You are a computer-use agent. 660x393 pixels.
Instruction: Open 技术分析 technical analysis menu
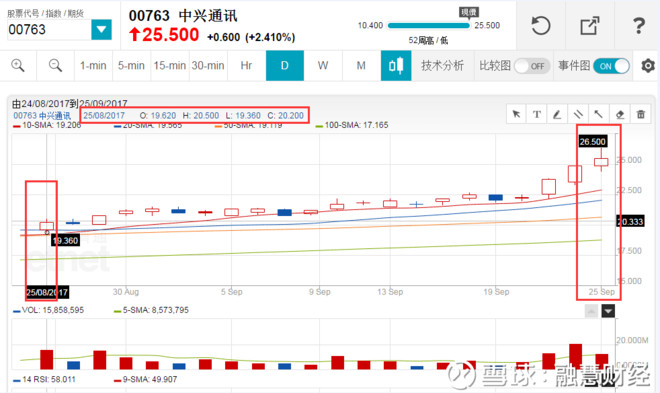coord(442,66)
